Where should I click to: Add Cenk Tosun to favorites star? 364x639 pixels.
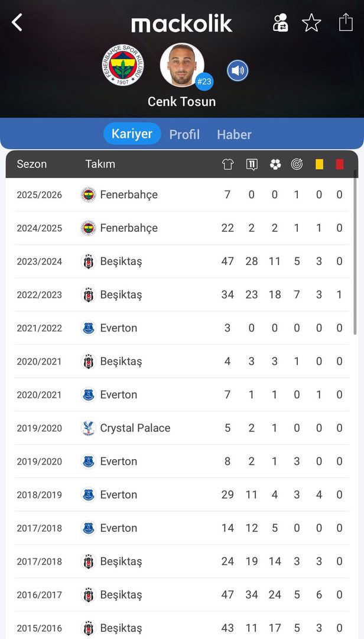point(311,22)
